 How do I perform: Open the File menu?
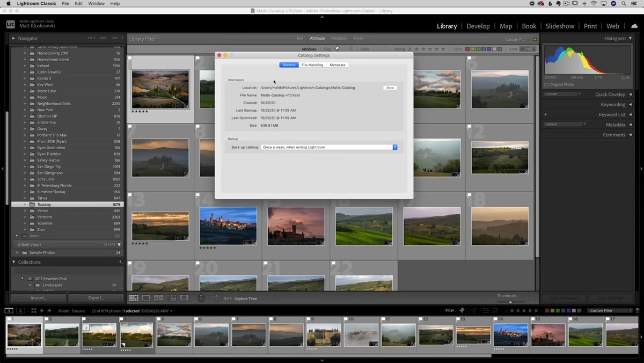tap(65, 3)
